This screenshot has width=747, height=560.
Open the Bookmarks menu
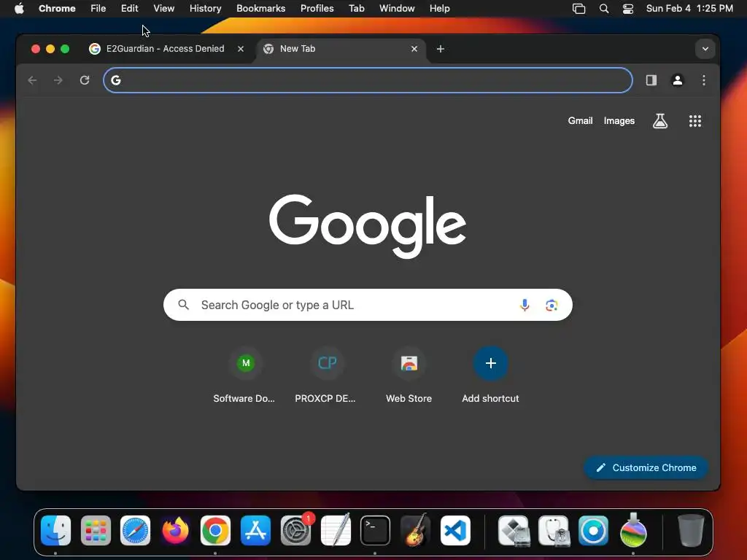pyautogui.click(x=260, y=9)
